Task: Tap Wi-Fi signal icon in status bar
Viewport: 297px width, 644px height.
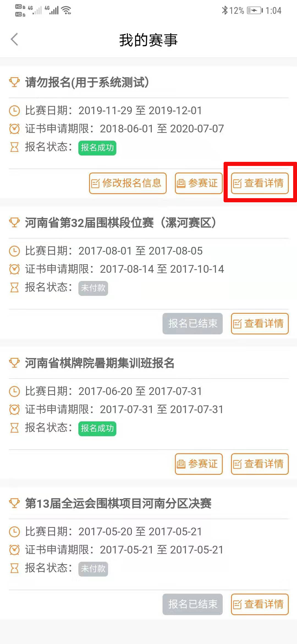Action: click(x=66, y=10)
